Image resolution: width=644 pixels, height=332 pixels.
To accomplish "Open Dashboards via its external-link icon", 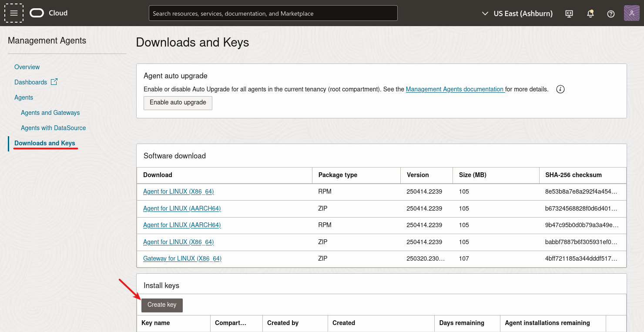I will 54,81.
